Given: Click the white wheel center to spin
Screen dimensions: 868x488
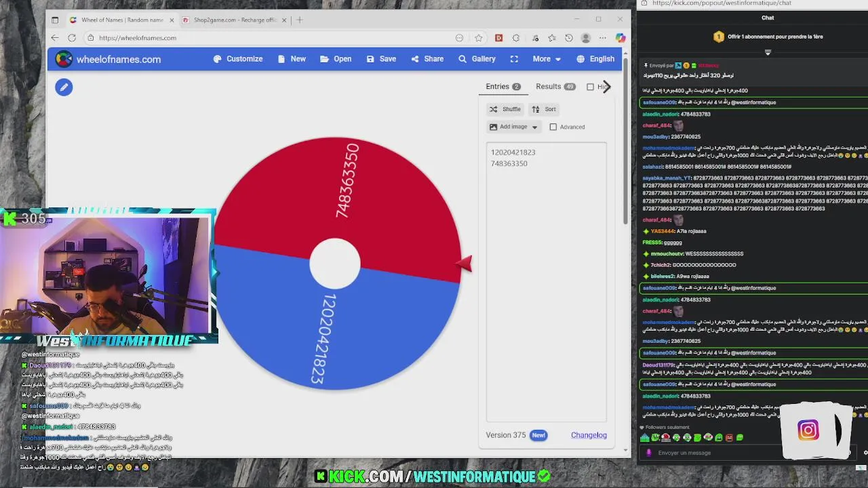Looking at the screenshot, I should click(x=335, y=264).
